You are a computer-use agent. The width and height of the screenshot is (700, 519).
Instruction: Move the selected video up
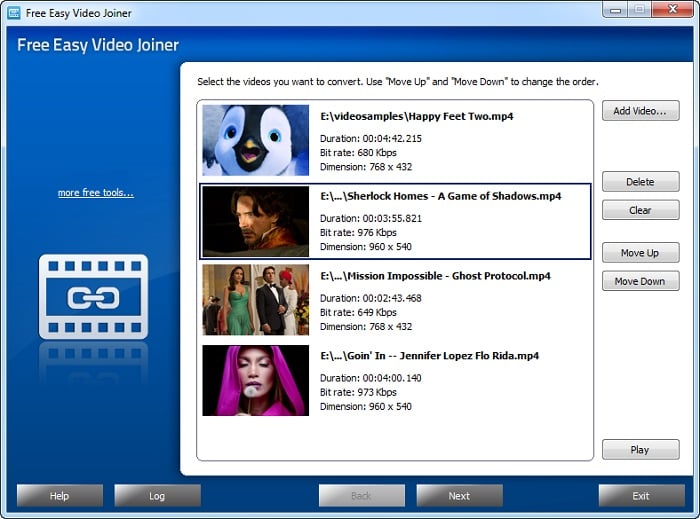[x=640, y=253]
